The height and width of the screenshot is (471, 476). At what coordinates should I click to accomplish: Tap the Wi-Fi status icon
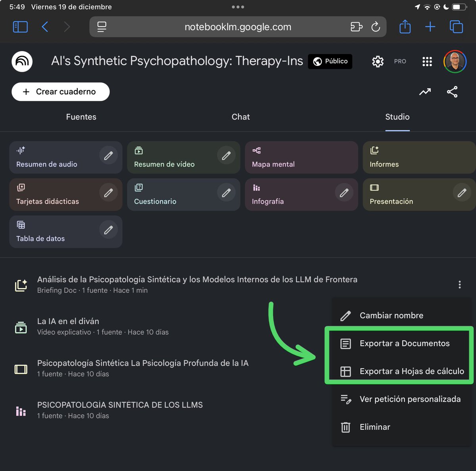[427, 7]
